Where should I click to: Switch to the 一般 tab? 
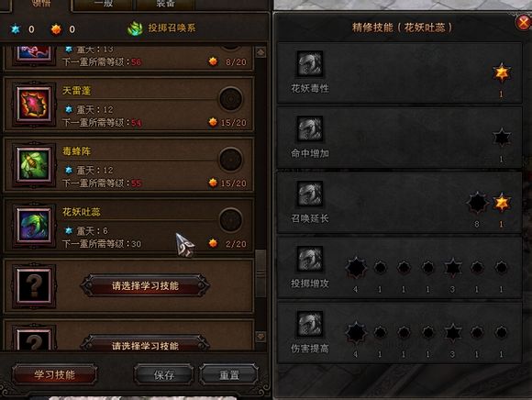[104, 5]
